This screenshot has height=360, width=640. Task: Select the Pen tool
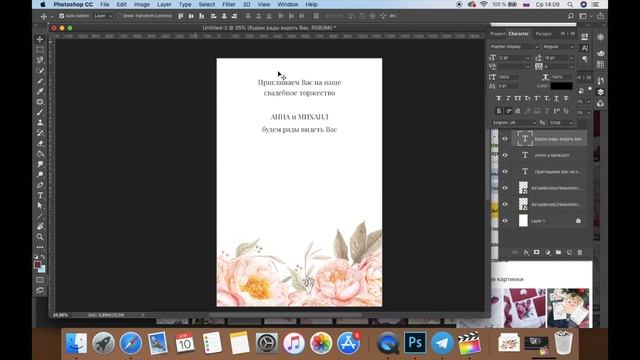pyautogui.click(x=40, y=185)
